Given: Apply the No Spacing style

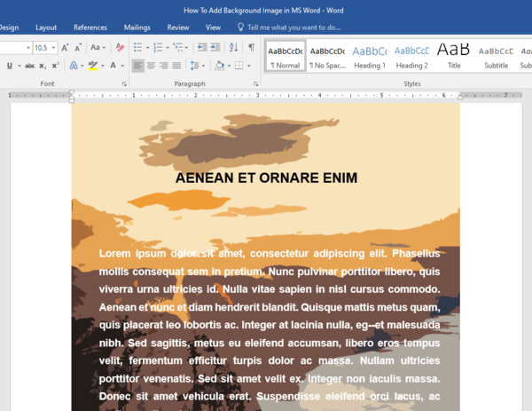Looking at the screenshot, I should tap(327, 57).
